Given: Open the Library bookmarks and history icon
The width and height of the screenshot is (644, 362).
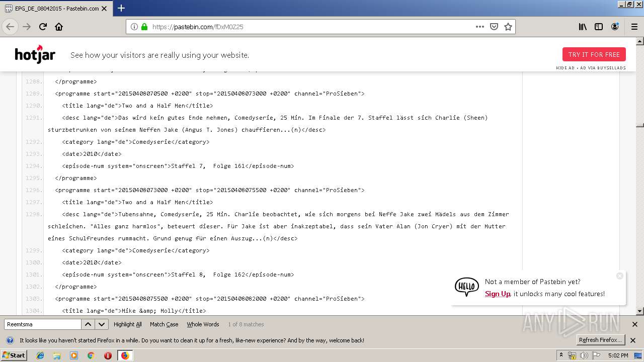Looking at the screenshot, I should [x=583, y=27].
